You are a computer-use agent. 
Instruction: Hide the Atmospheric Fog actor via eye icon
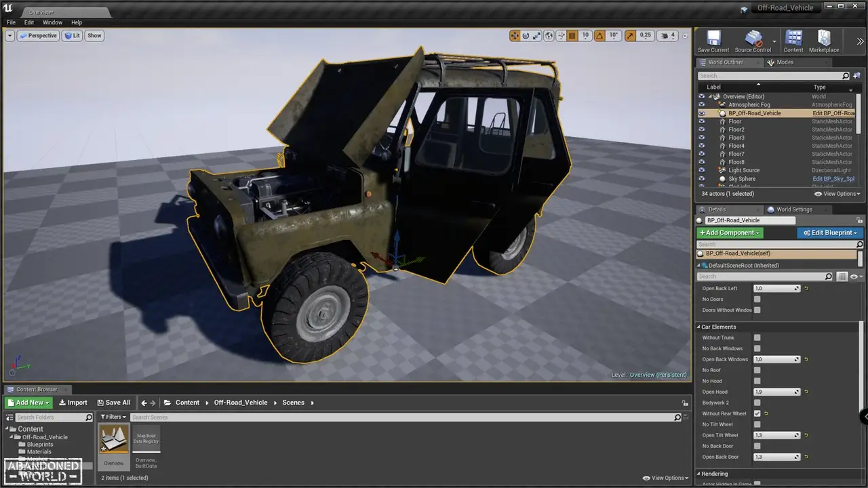pos(702,105)
